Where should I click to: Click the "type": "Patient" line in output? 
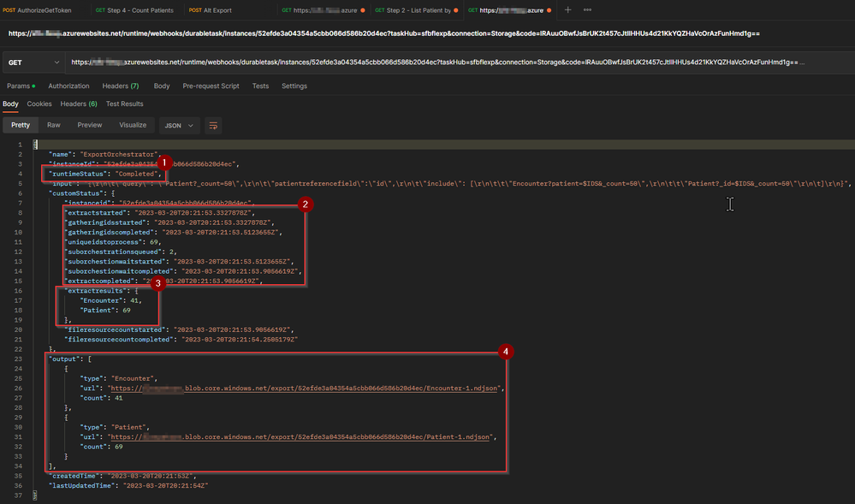[x=116, y=428]
